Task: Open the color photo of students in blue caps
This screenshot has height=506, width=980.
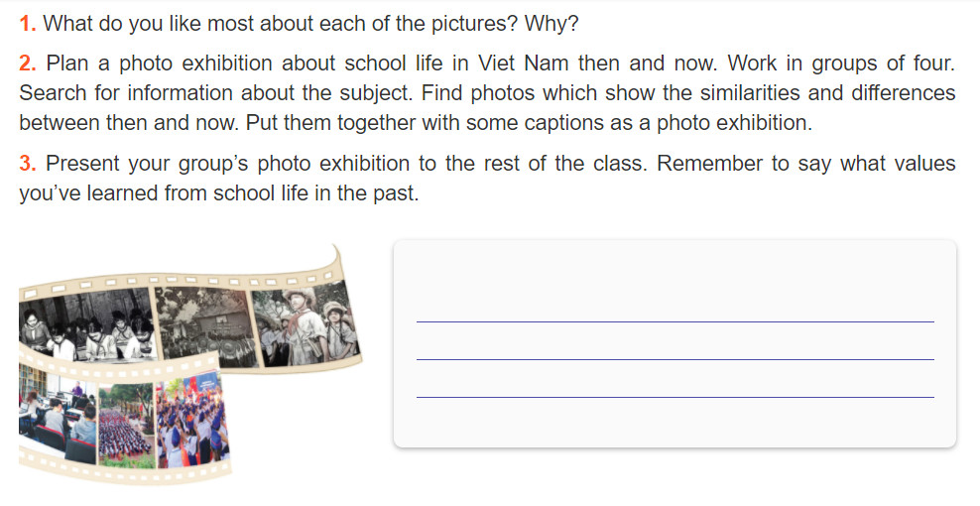Action: tap(192, 420)
